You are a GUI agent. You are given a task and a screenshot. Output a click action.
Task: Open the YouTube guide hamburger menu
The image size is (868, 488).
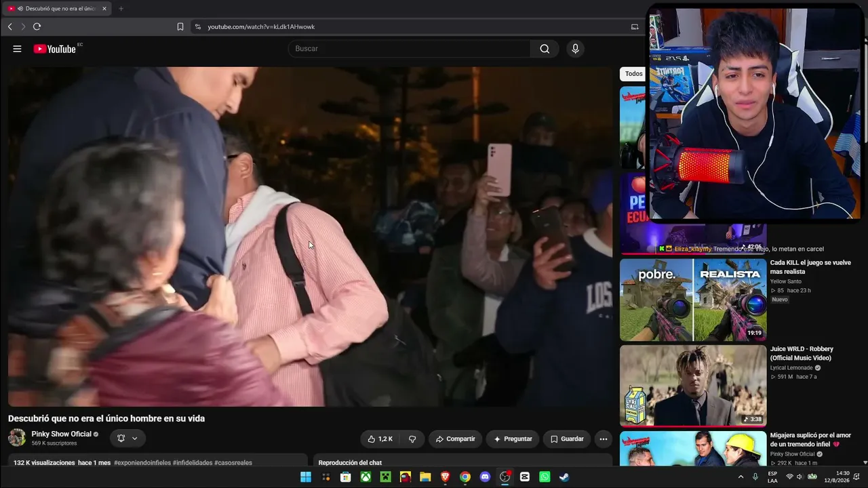click(17, 49)
